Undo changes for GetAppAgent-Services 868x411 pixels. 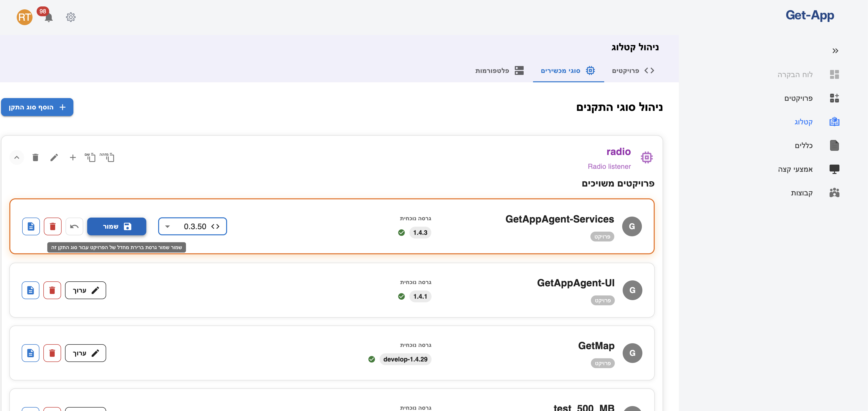point(74,227)
